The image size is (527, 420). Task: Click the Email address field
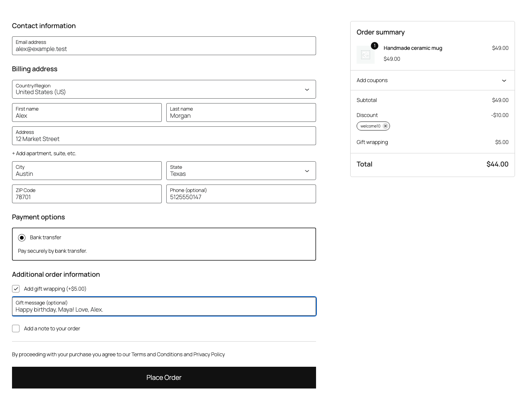click(x=164, y=46)
